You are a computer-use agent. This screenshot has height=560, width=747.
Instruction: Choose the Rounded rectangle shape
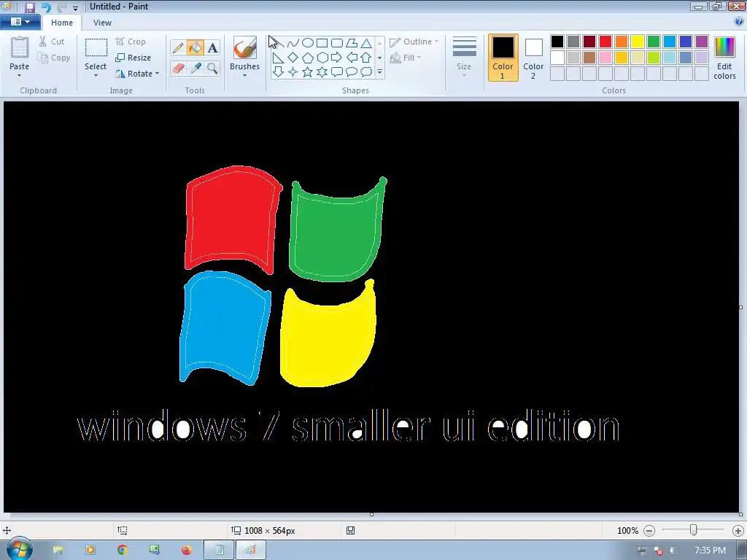337,43
